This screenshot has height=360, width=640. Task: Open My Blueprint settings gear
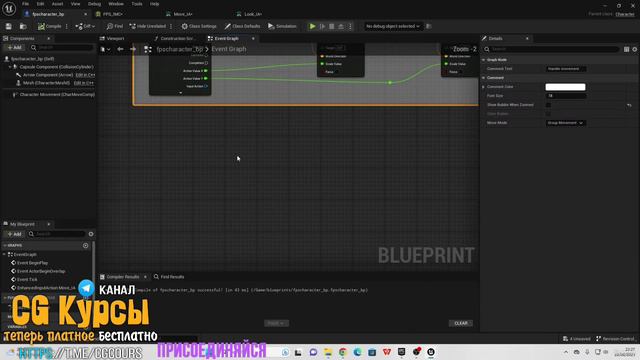[91, 234]
